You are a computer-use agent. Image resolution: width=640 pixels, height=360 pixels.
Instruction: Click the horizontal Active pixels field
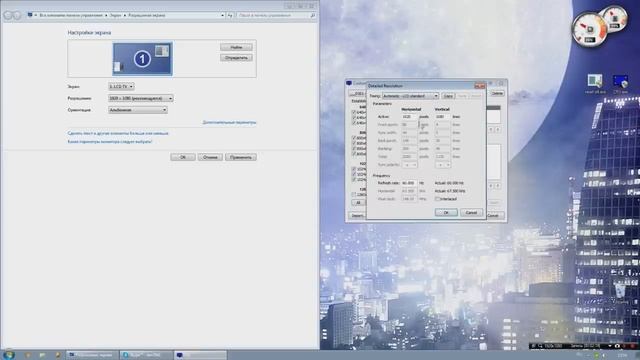409,117
